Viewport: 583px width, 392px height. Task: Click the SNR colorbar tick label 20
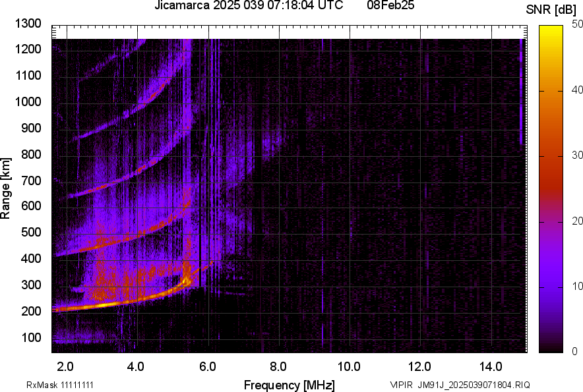578,221
